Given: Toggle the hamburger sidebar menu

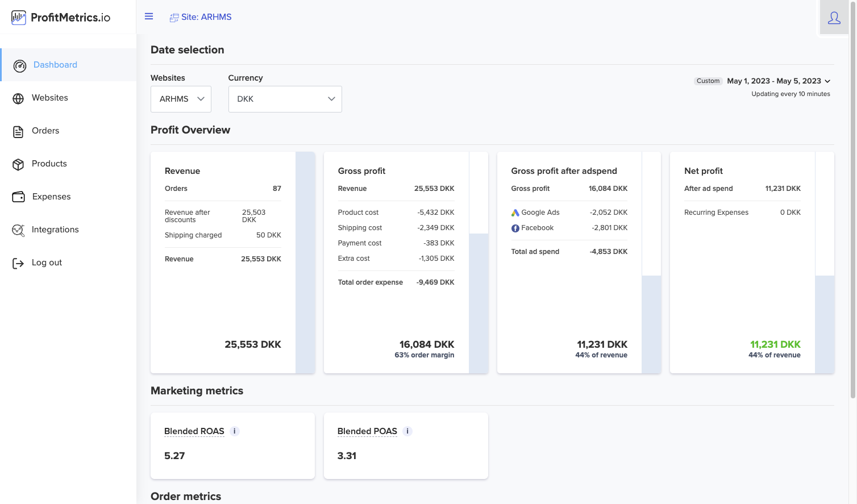Looking at the screenshot, I should coord(149,16).
